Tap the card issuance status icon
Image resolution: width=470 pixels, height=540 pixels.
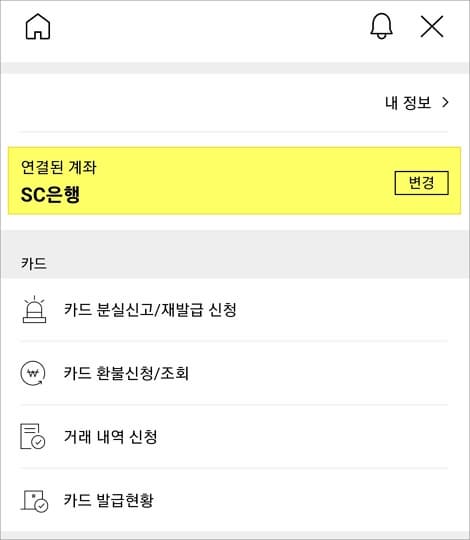point(34,501)
